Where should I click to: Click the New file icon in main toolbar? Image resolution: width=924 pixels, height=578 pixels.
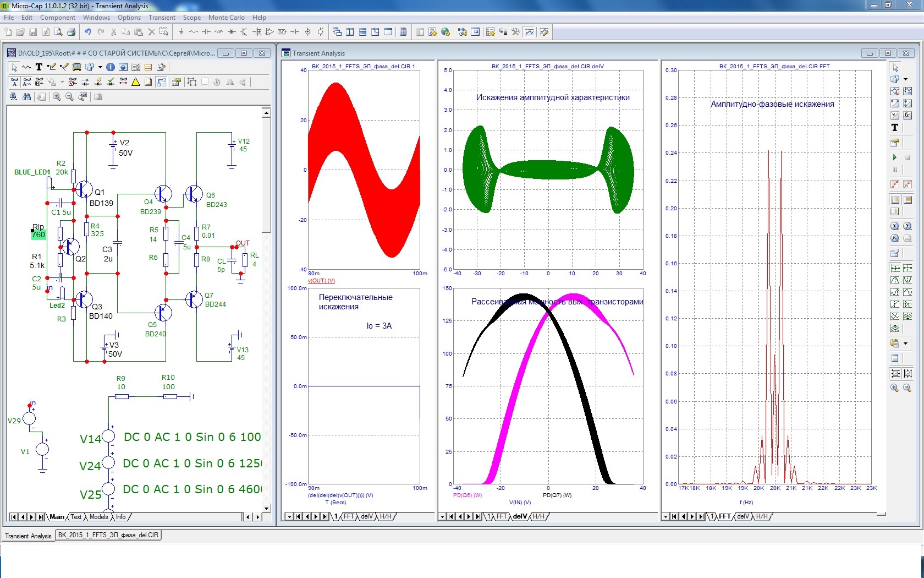coord(8,32)
